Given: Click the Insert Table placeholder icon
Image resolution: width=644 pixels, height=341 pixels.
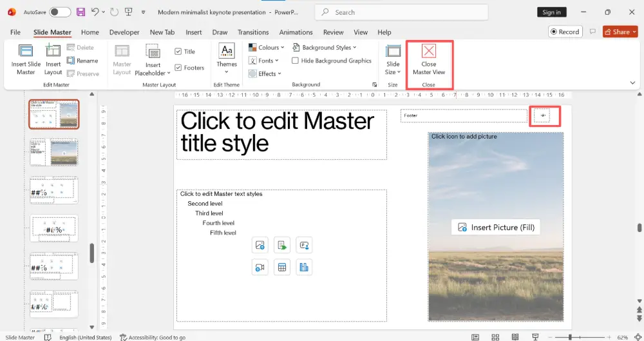Looking at the screenshot, I should pos(282,268).
